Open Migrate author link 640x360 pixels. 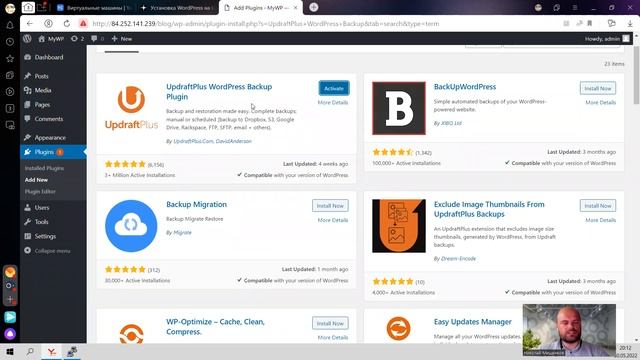(x=182, y=233)
